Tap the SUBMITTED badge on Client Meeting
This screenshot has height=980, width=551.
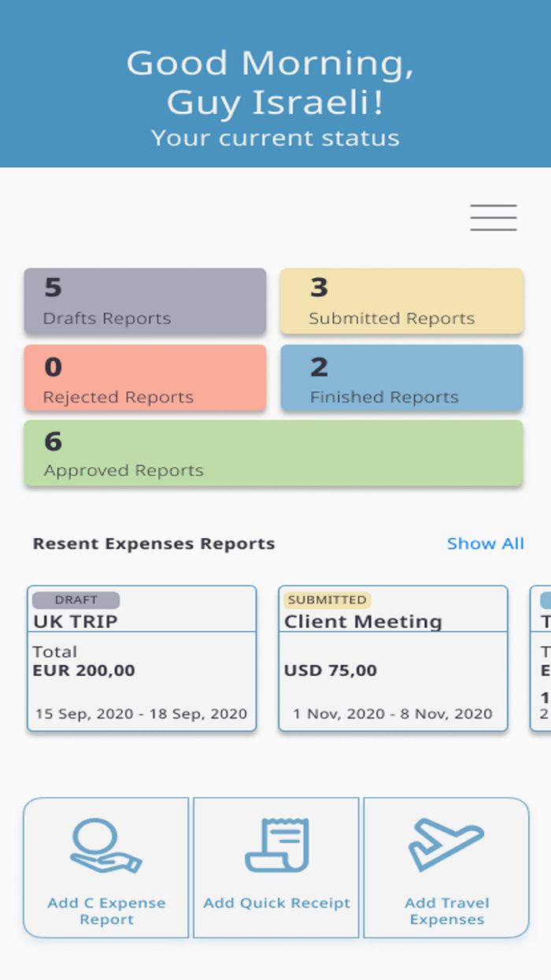tap(325, 600)
